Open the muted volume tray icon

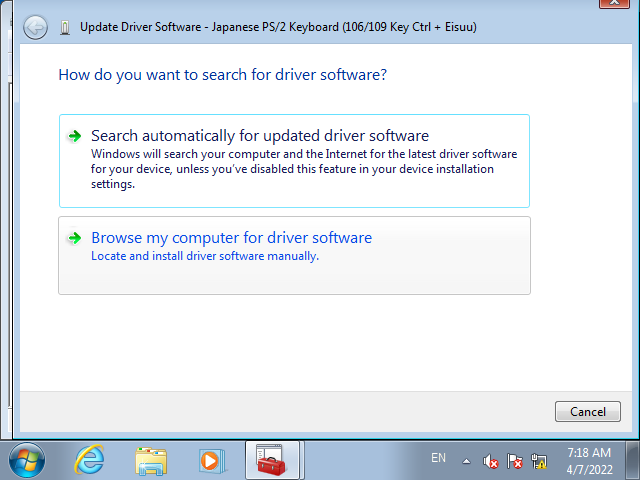(491, 462)
